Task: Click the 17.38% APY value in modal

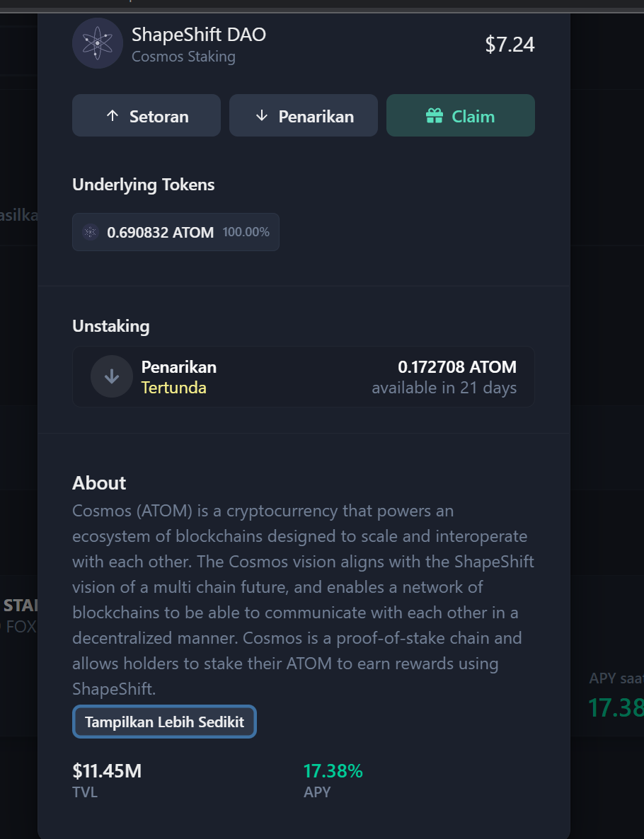Action: (x=333, y=771)
